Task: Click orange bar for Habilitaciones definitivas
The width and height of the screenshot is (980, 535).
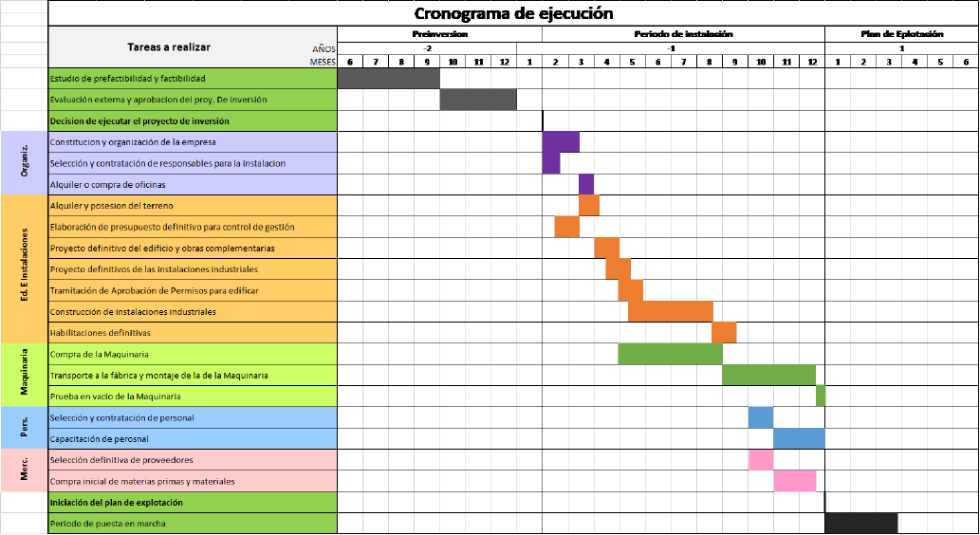Action: (x=725, y=333)
